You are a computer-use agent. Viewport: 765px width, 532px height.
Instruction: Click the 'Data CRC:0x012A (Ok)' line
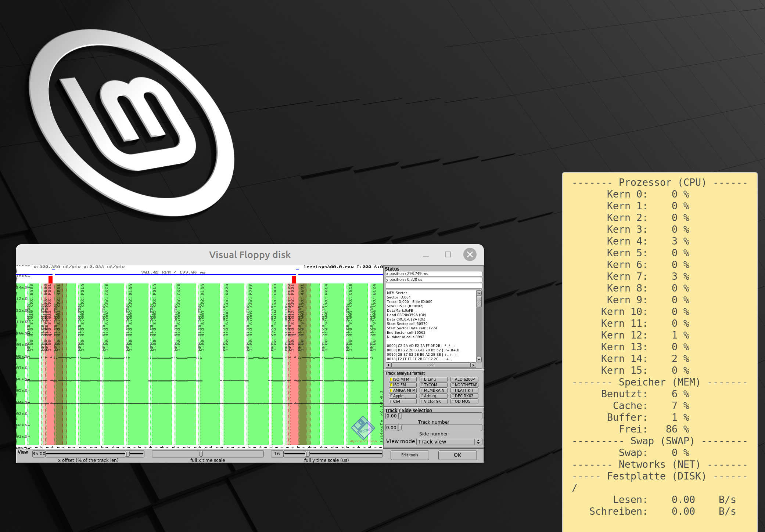406,319
